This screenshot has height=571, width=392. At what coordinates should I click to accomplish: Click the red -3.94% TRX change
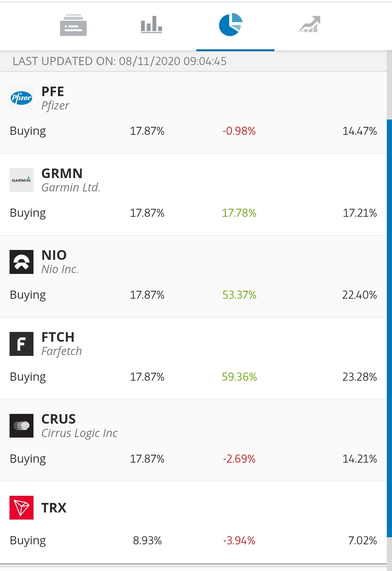[240, 540]
